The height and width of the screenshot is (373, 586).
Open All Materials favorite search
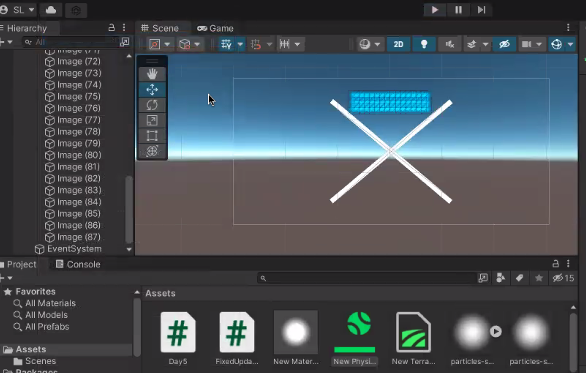(45, 303)
